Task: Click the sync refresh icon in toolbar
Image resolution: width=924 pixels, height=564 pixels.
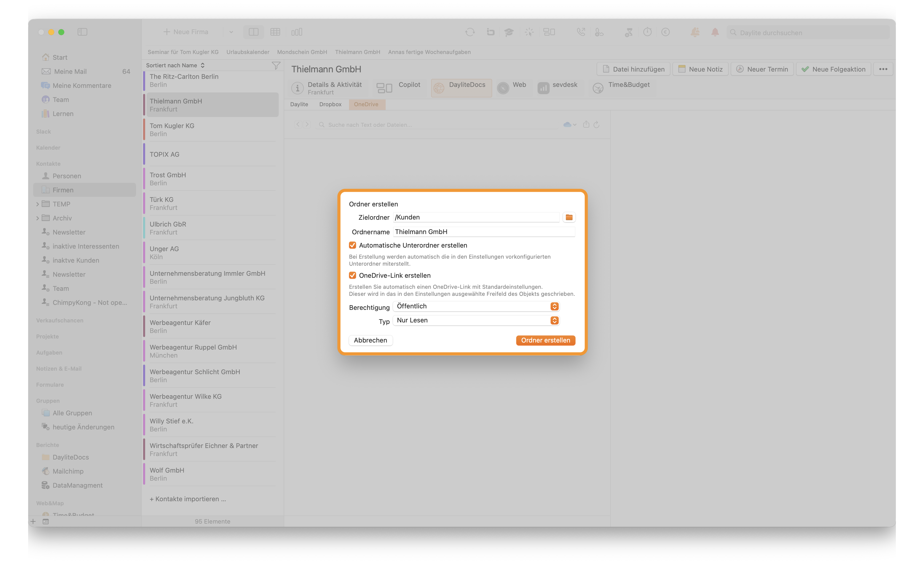Action: click(x=470, y=32)
